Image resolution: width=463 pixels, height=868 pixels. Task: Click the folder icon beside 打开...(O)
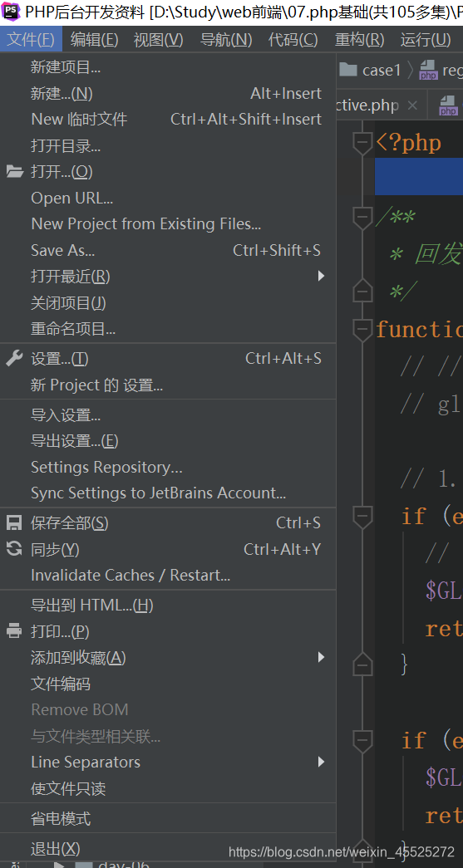pos(14,172)
